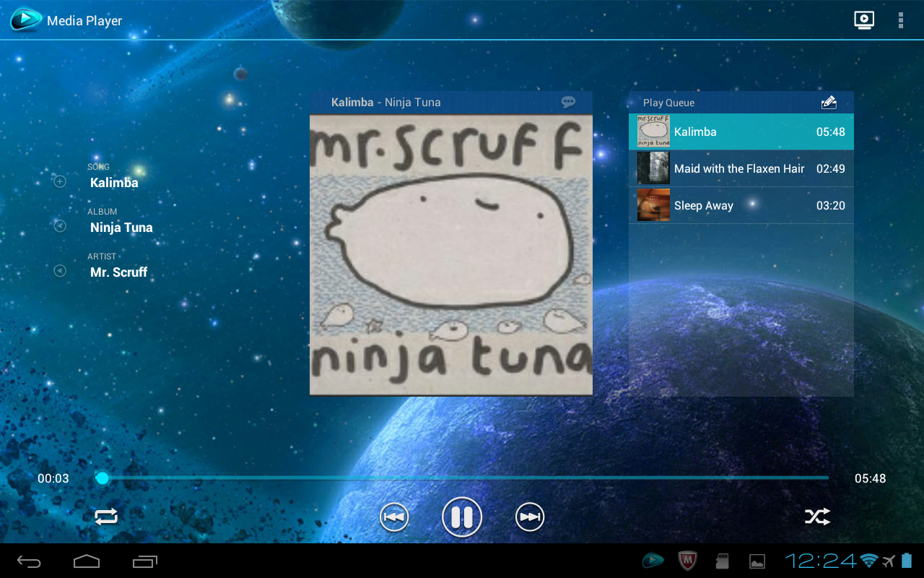The image size is (924, 578).
Task: Click the 03:20 duration in the queue
Action: tap(830, 205)
